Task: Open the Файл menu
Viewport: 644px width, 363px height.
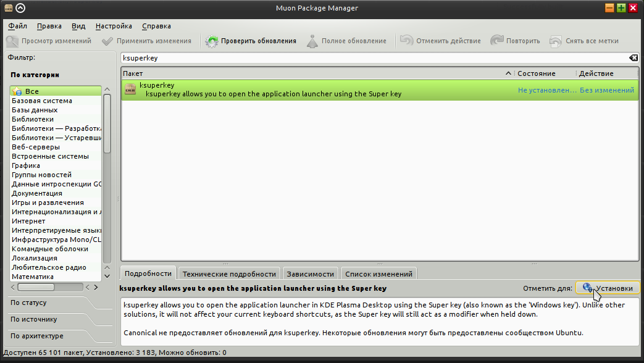Action: point(18,26)
